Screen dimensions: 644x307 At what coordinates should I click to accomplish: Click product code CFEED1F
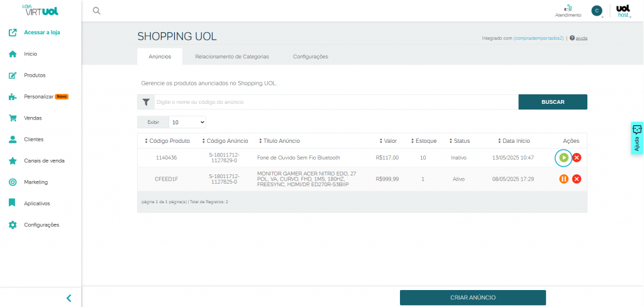pos(166,179)
